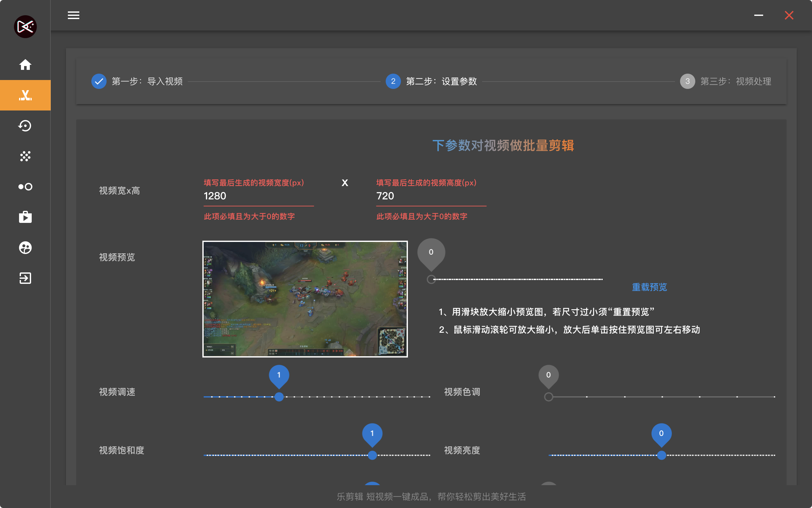Close the application window

[789, 15]
